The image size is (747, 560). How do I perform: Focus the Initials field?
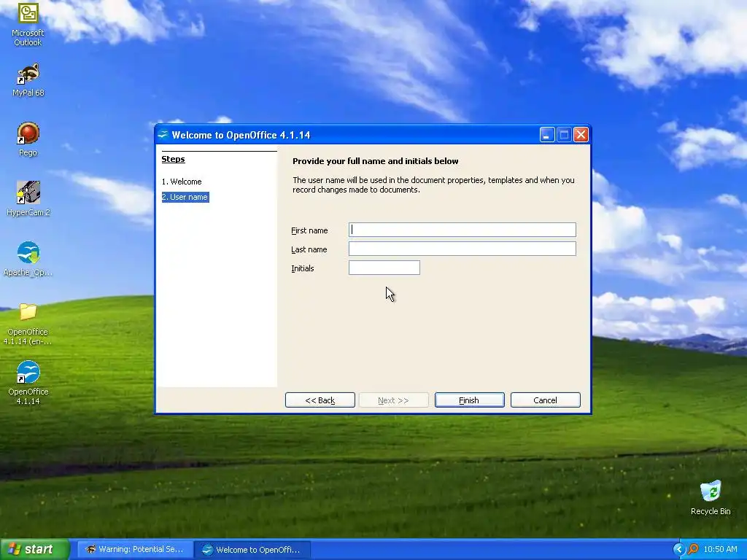click(384, 268)
